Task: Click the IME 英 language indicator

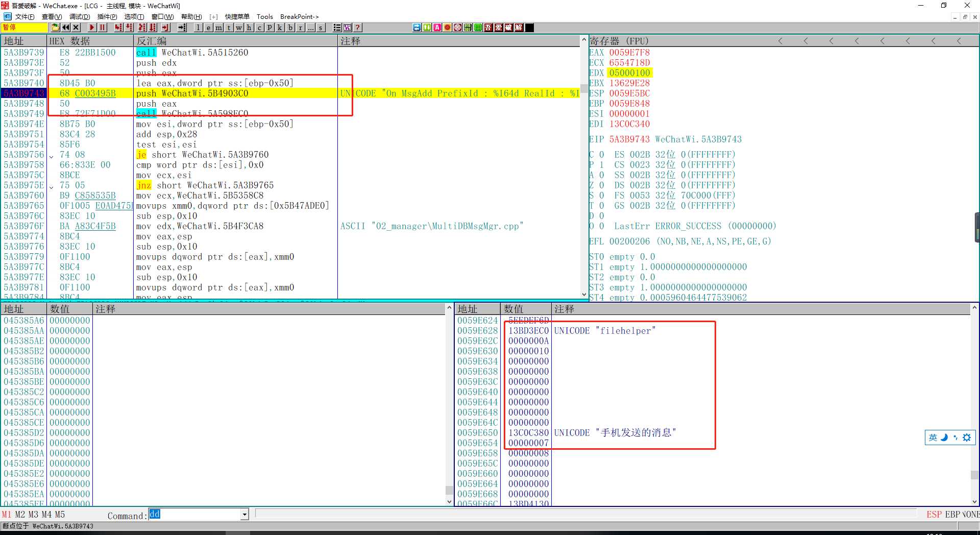Action: click(933, 437)
